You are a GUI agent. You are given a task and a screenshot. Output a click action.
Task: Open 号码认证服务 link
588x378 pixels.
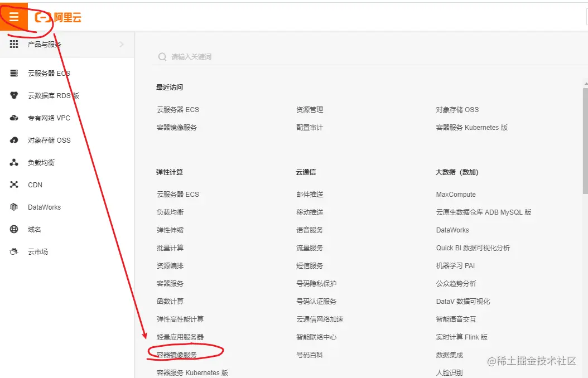[x=316, y=301]
